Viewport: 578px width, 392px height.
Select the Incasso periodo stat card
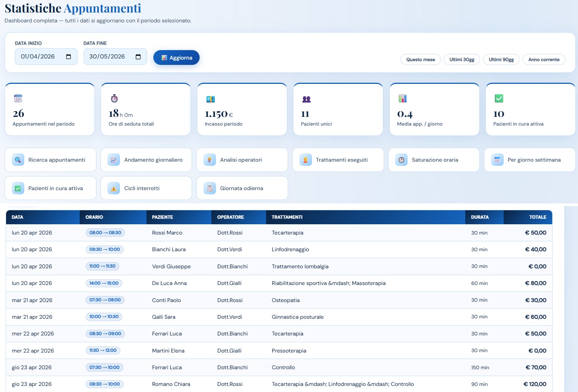[x=242, y=109]
